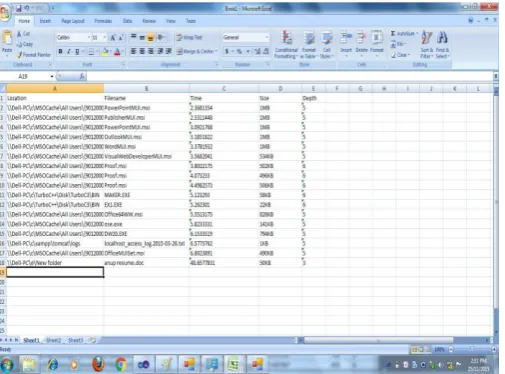Click the Insert cells icon

346,37
